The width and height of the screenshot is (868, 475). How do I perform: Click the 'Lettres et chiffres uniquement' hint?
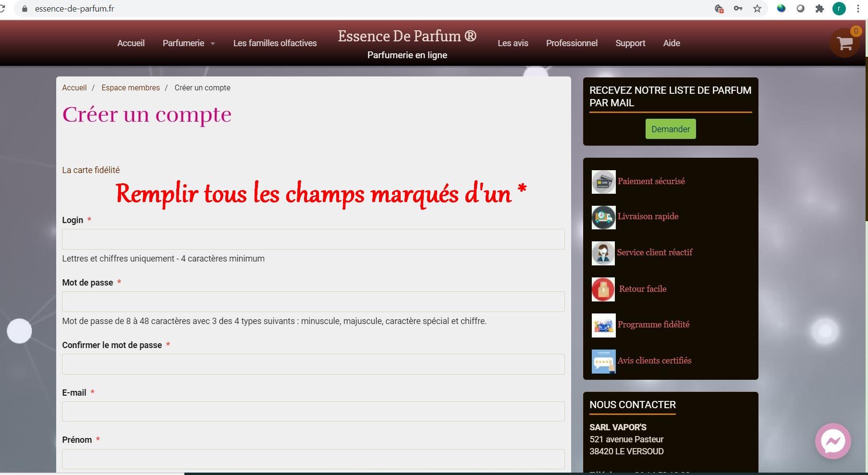coord(163,259)
